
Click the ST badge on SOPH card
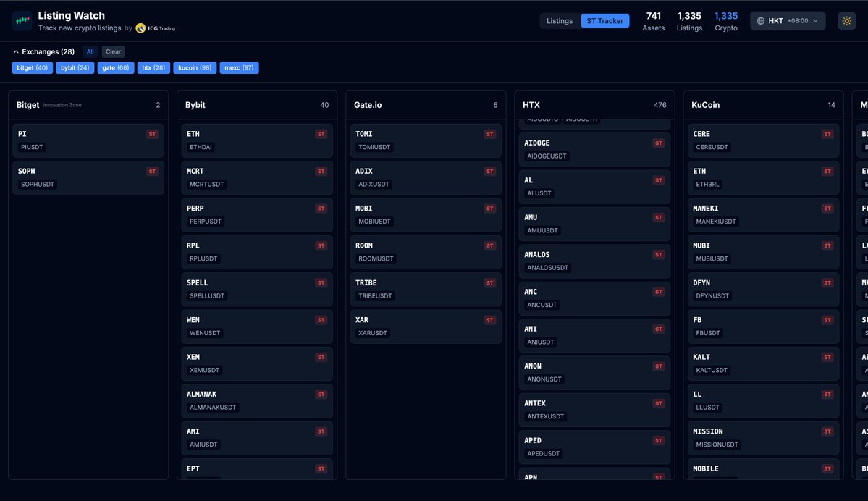coord(152,171)
